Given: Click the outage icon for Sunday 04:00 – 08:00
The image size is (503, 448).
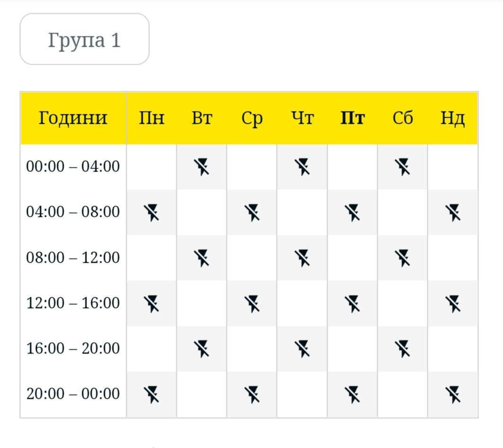Looking at the screenshot, I should click(x=453, y=212).
